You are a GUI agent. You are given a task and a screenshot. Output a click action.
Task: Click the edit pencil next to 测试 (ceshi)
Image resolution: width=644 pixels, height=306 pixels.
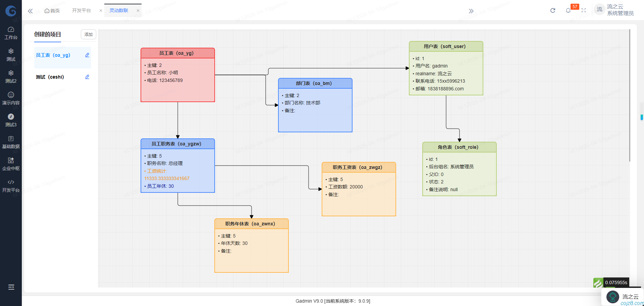[87, 77]
